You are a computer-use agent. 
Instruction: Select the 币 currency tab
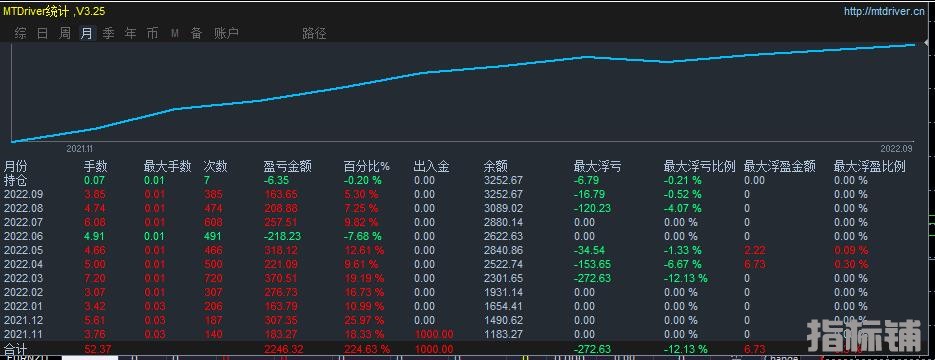click(x=153, y=34)
